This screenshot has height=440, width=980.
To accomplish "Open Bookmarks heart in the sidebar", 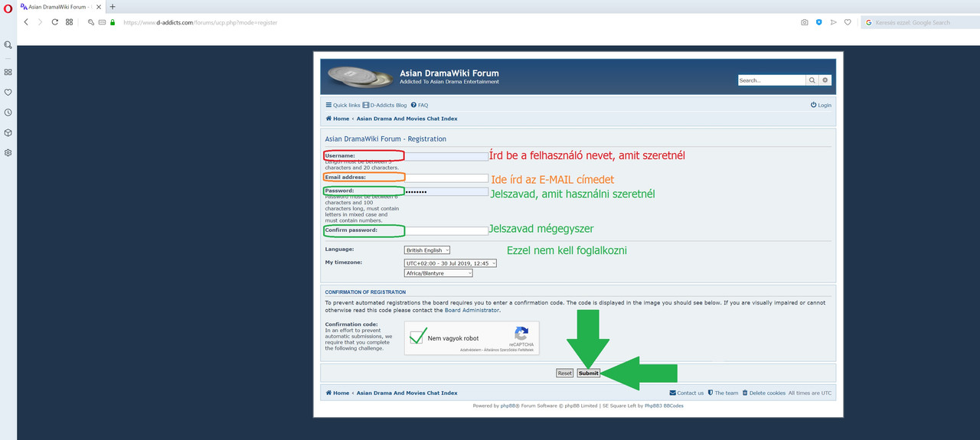I will (x=8, y=92).
